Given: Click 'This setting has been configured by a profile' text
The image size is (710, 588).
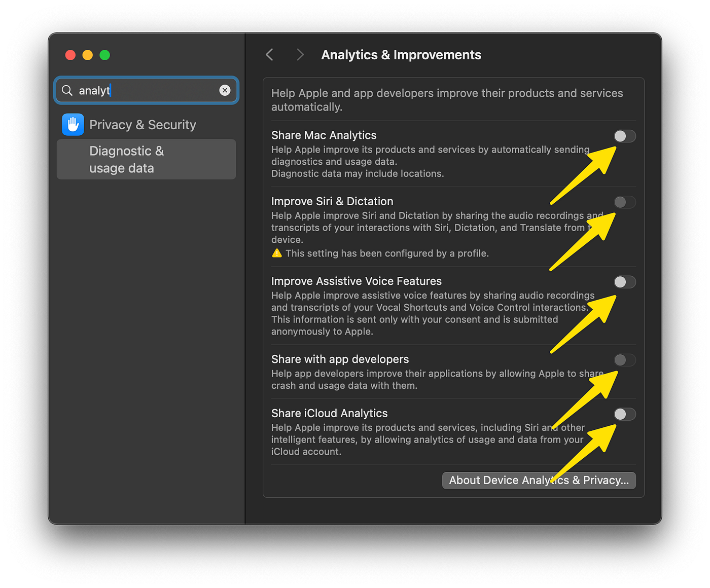Looking at the screenshot, I should pos(387,253).
